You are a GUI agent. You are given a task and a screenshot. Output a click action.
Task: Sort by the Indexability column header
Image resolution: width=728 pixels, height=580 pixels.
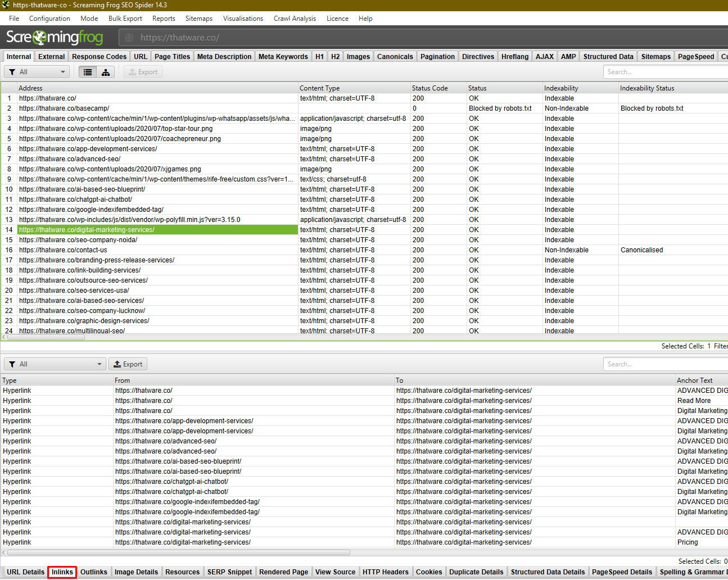coord(581,88)
